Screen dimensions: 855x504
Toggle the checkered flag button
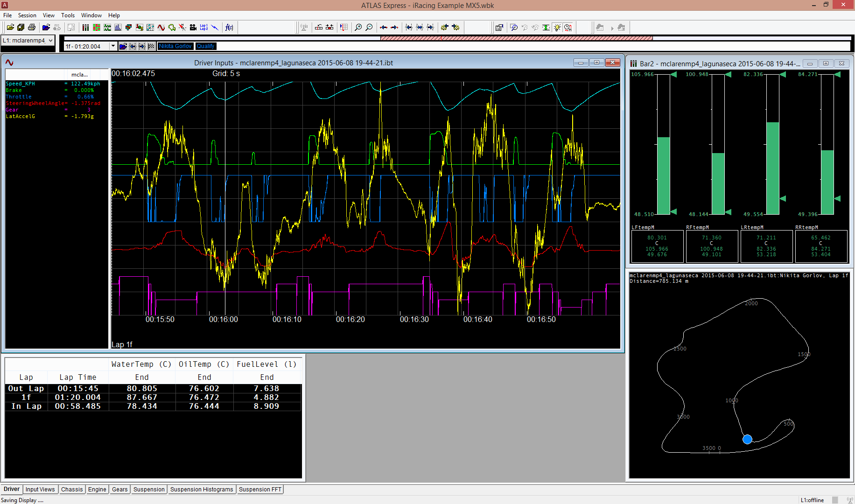coord(151,46)
